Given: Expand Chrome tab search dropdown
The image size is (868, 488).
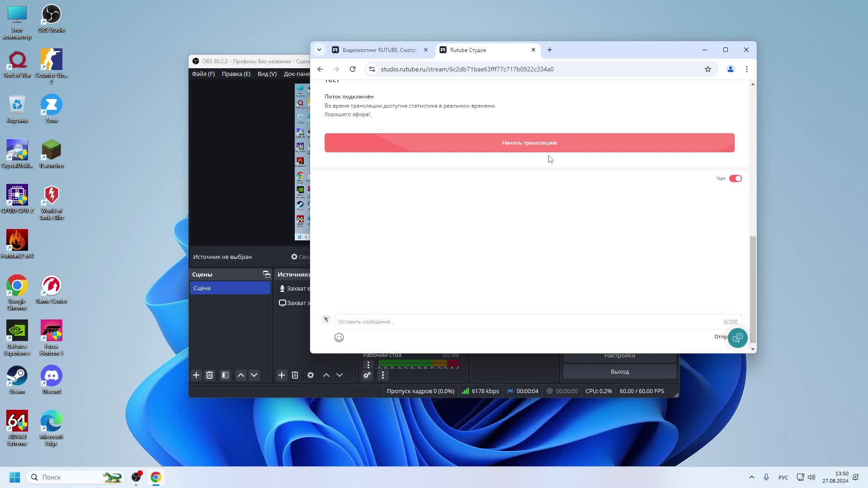Looking at the screenshot, I should click(319, 50).
